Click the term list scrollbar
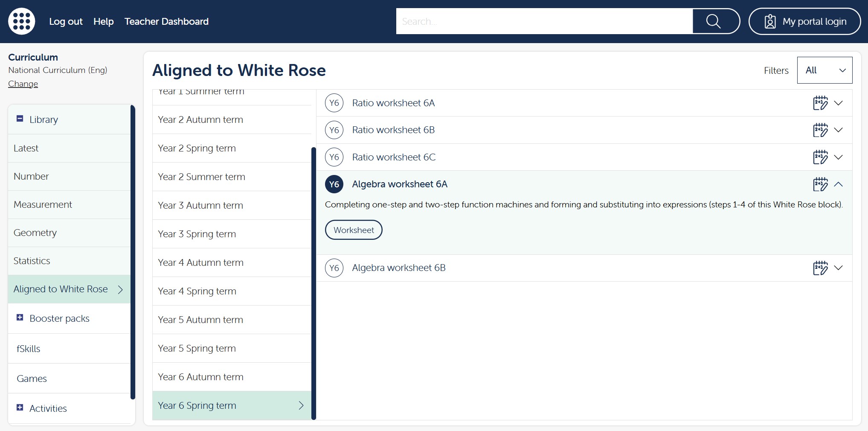Viewport: 868px width, 431px height. point(314,283)
